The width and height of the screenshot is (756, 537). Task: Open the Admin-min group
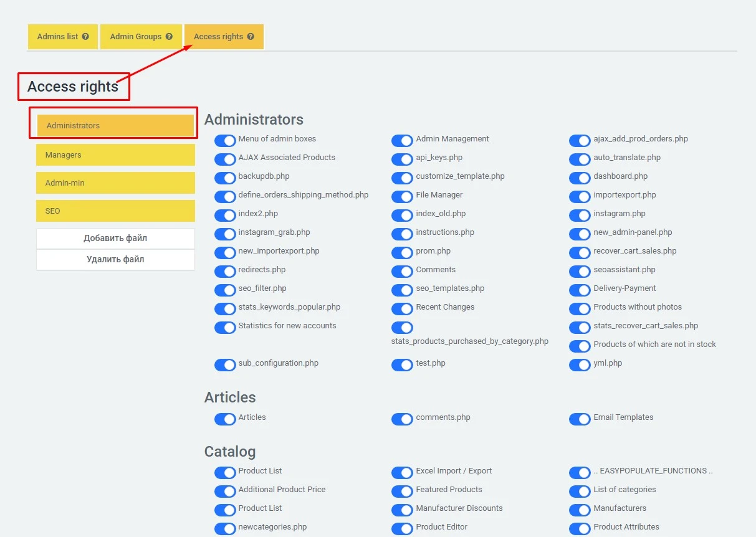pos(115,183)
